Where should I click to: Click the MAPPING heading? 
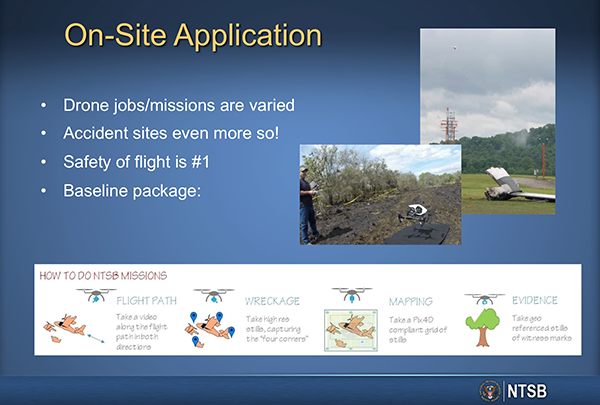pos(411,302)
